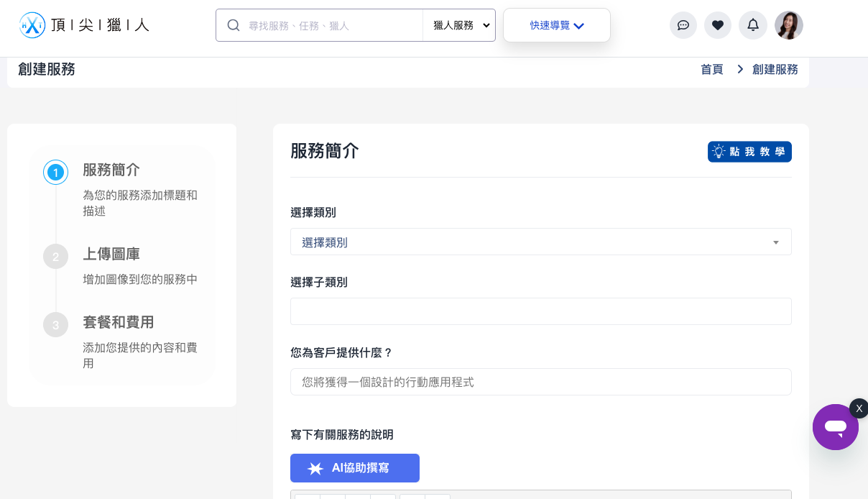This screenshot has height=499, width=868.
Task: Click the 選擇類別 field label
Action: (x=313, y=212)
